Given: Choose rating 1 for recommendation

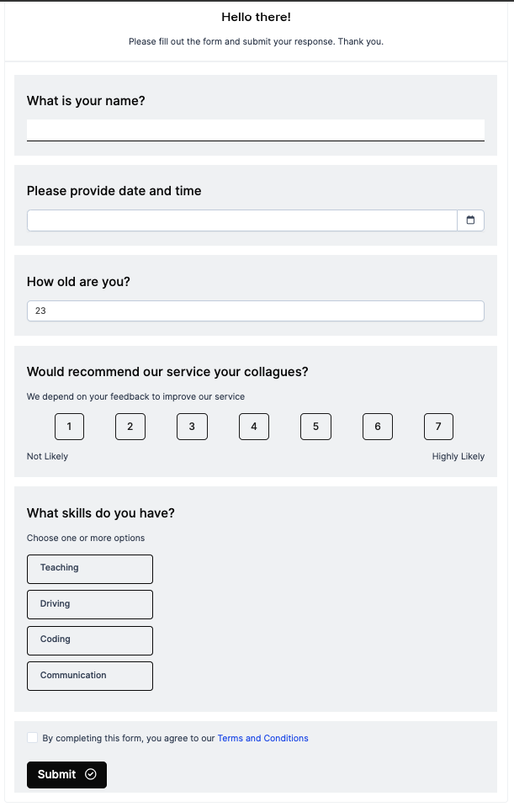Looking at the screenshot, I should pos(69,427).
